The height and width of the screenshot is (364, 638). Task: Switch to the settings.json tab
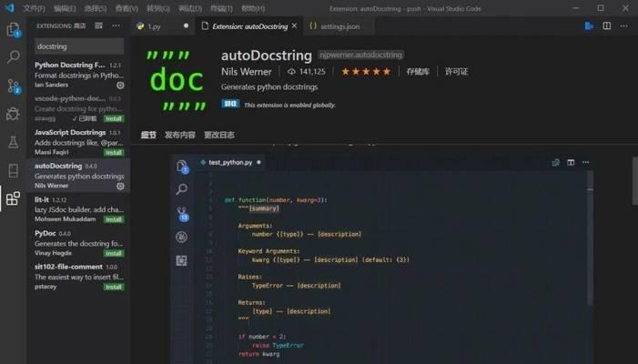point(339,26)
